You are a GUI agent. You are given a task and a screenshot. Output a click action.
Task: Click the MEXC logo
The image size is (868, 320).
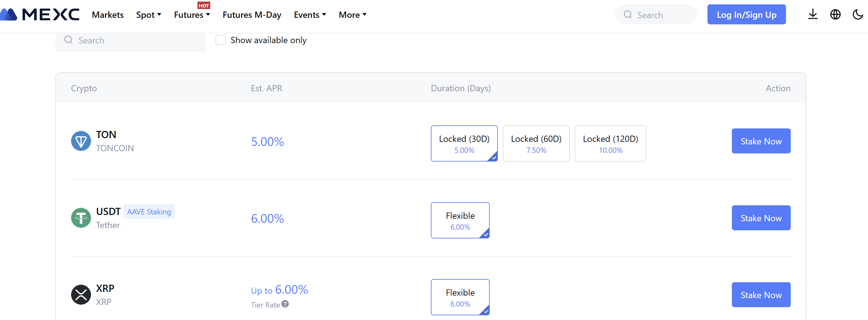(40, 14)
